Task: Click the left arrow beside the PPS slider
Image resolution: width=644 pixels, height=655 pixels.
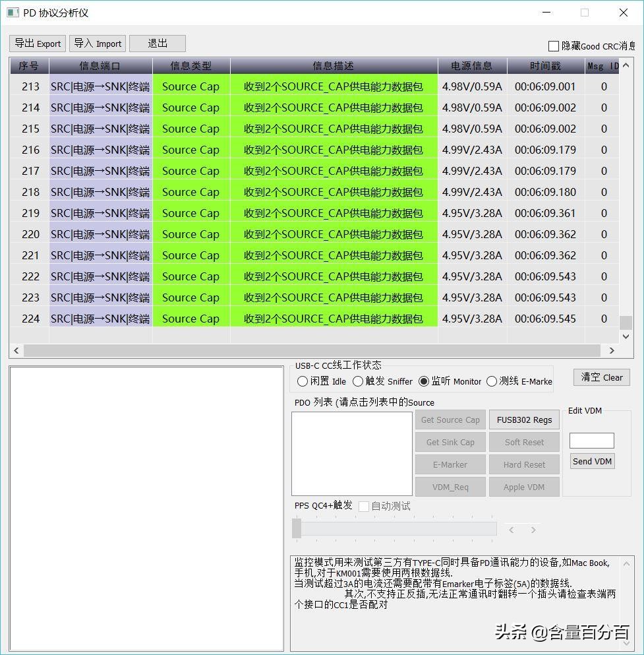Action: pos(512,529)
